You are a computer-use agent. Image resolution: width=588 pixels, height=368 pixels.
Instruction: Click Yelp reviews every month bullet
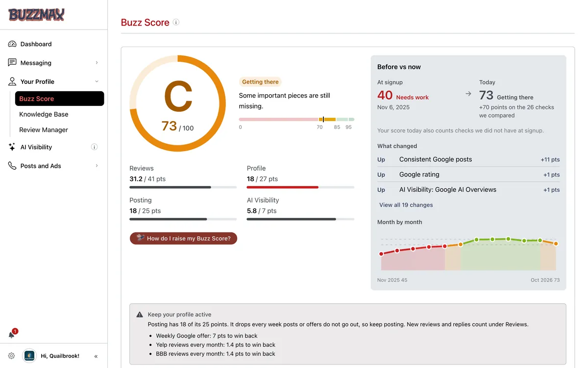click(216, 345)
